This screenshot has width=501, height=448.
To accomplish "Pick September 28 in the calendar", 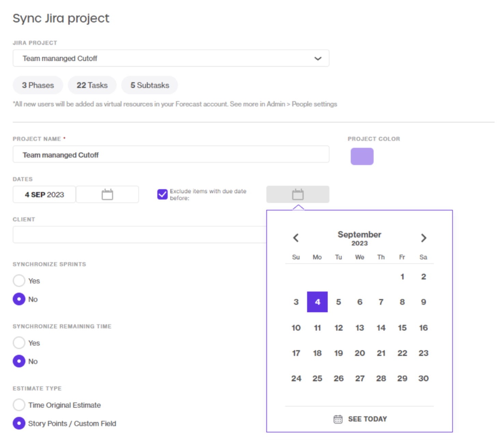I will [381, 378].
